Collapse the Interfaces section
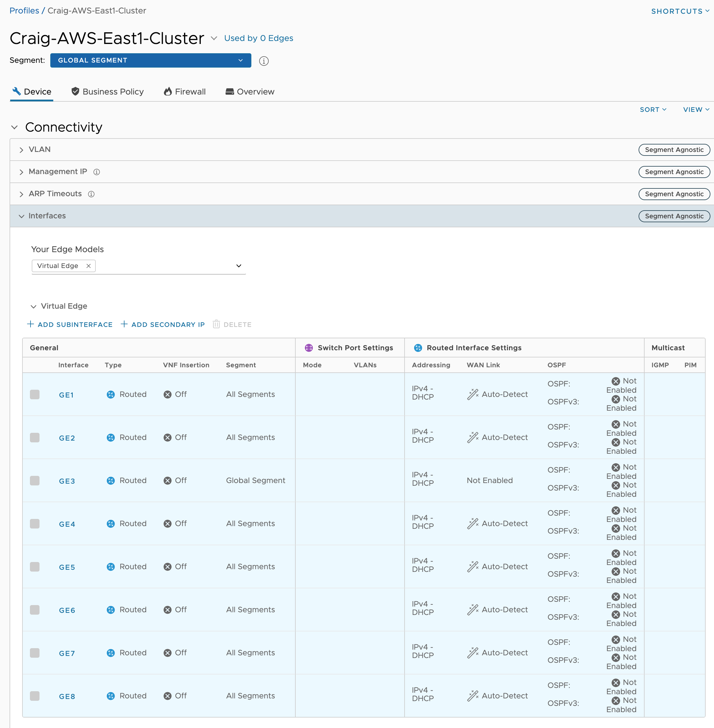Screen dimensions: 714x728 pyautogui.click(x=21, y=216)
